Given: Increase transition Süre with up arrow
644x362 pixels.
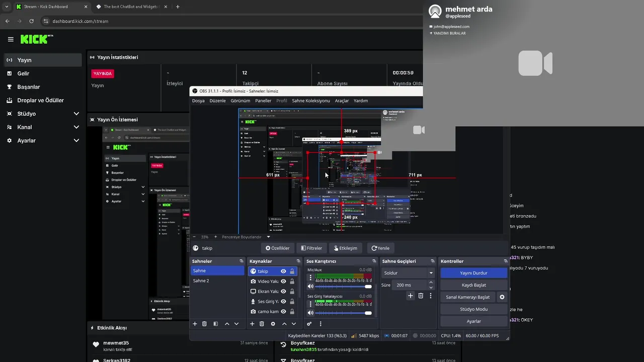Looking at the screenshot, I should pyautogui.click(x=431, y=283).
